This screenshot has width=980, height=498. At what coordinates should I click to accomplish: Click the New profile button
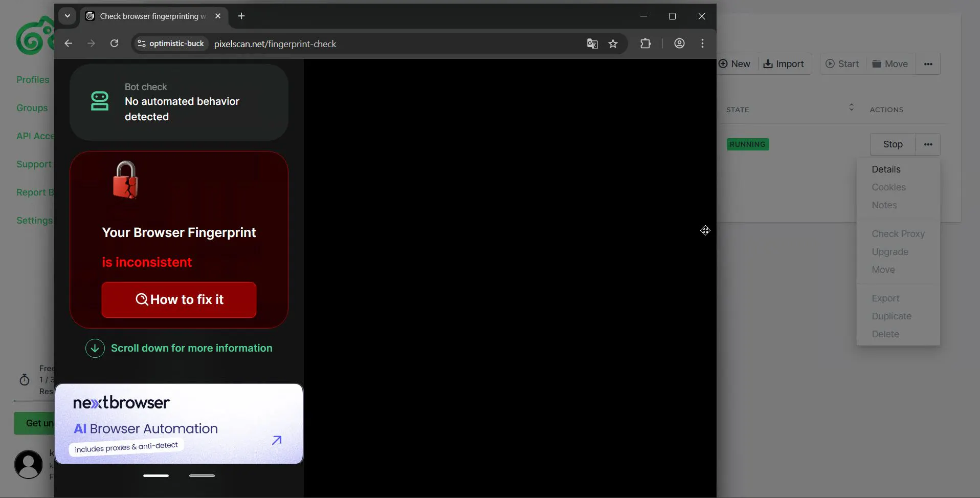coord(735,64)
